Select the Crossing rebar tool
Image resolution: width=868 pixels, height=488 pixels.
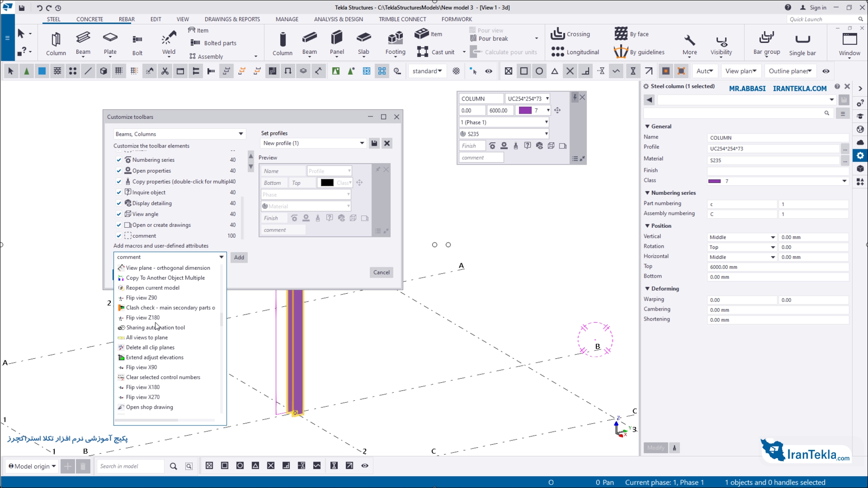click(x=570, y=34)
